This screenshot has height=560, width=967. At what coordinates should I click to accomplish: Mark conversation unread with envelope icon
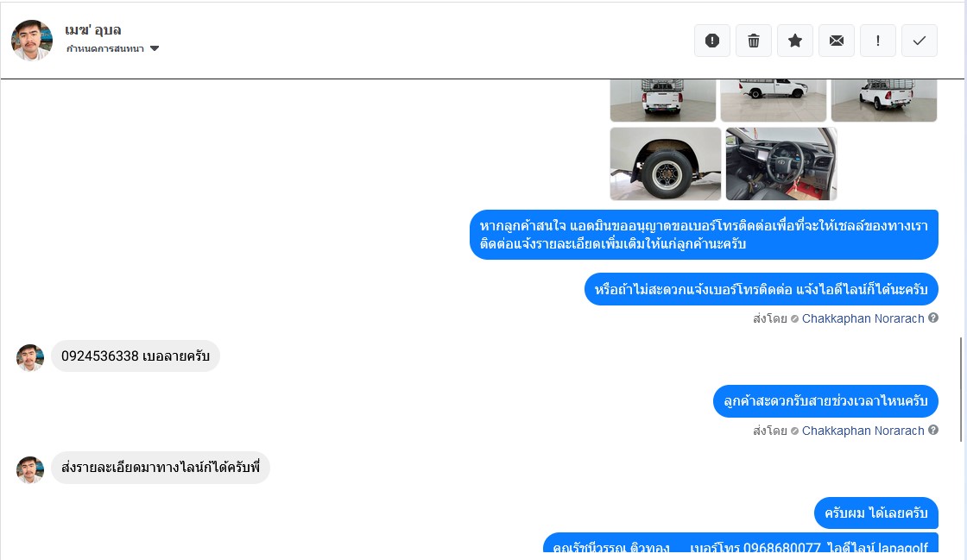[x=837, y=41]
